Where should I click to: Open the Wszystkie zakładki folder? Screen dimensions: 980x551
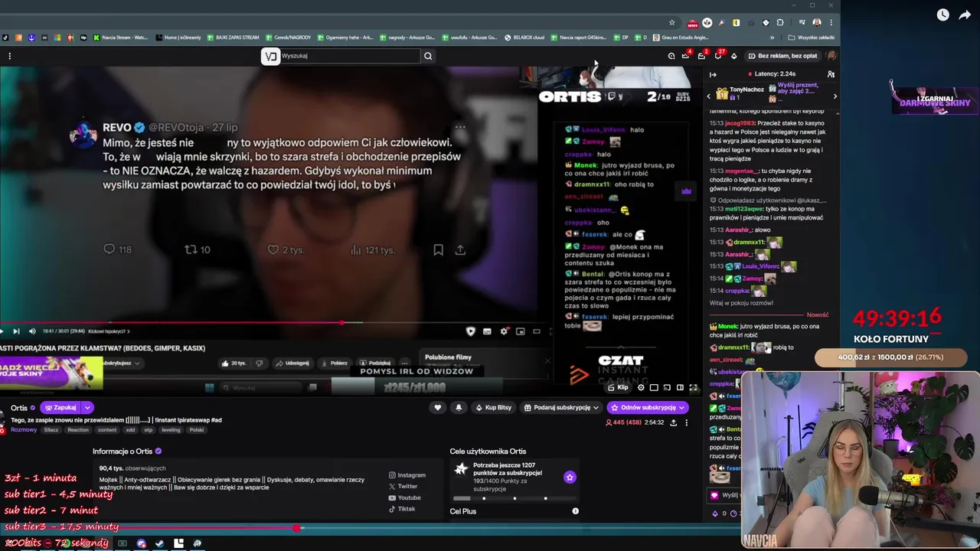(x=812, y=37)
